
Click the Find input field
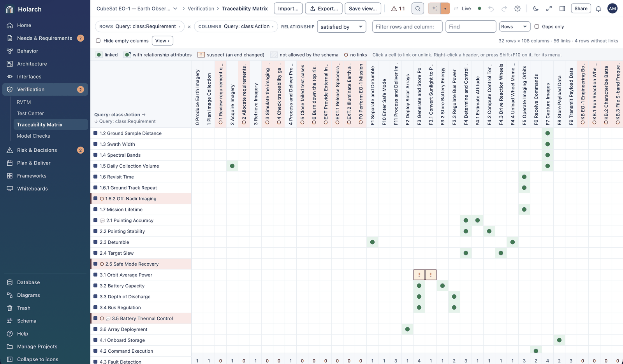pos(471,26)
